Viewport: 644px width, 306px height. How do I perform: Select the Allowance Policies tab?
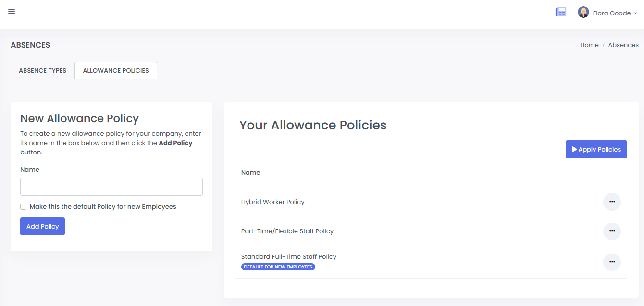pos(115,70)
